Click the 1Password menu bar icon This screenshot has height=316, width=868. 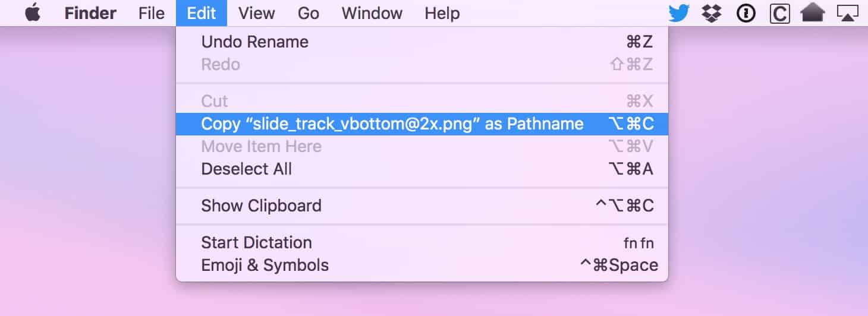(745, 13)
